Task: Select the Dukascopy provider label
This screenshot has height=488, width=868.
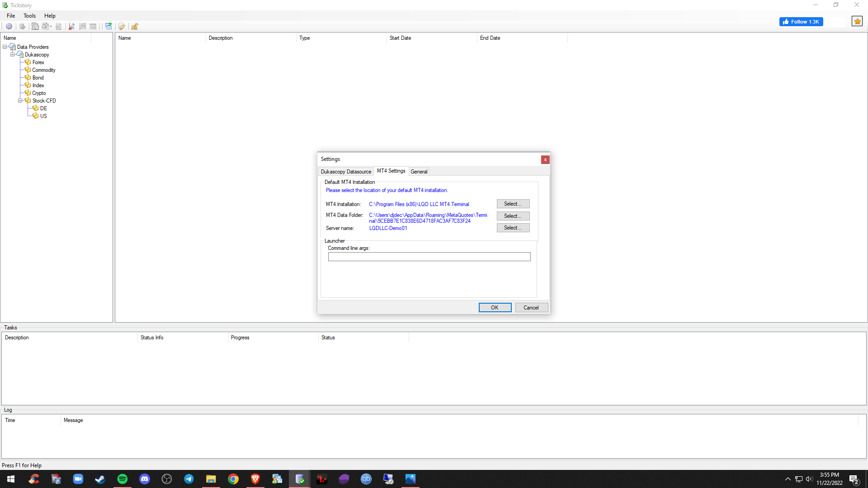Action: coord(37,55)
